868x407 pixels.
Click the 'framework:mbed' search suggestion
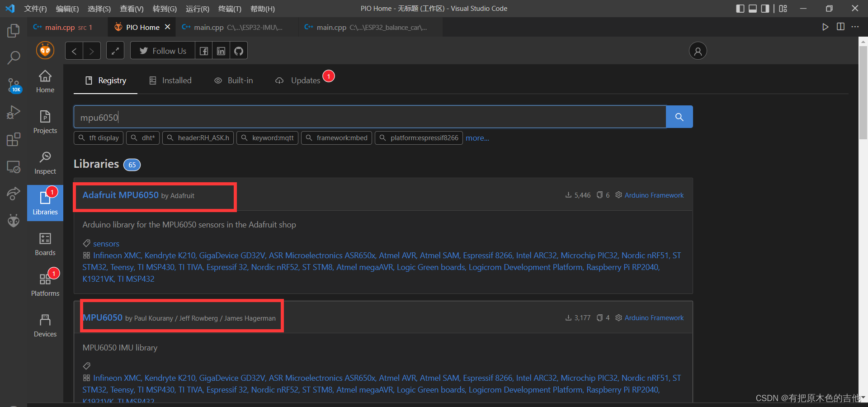[336, 138]
